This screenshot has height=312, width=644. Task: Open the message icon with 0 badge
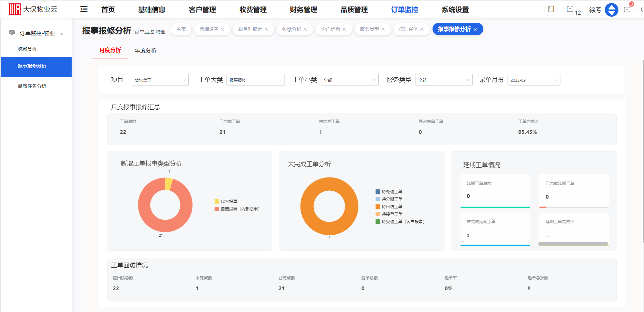(x=627, y=10)
